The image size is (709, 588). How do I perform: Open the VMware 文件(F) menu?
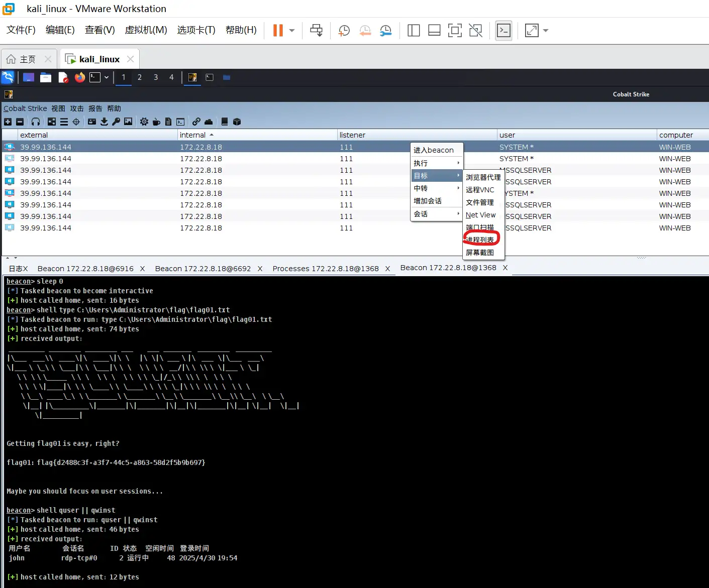pyautogui.click(x=21, y=30)
